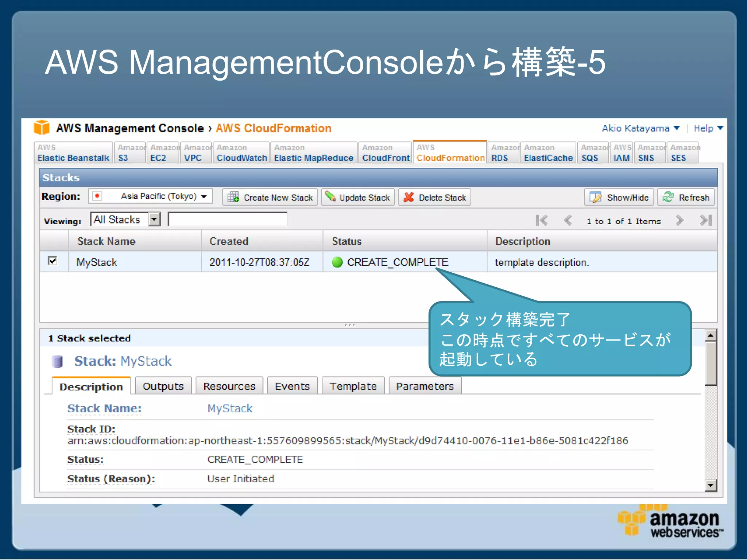747x560 pixels.
Task: Switch to the Amazon EC2 tab
Action: pyautogui.click(x=163, y=153)
